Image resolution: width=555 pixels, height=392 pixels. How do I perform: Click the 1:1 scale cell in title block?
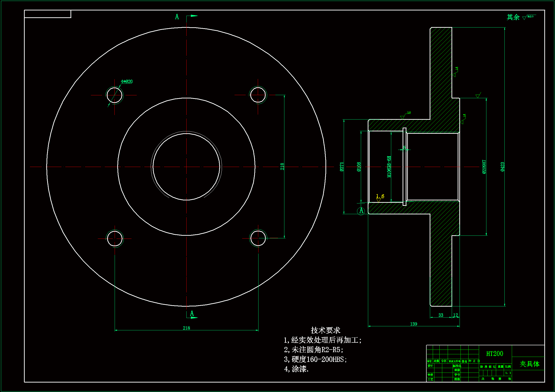[508, 373]
